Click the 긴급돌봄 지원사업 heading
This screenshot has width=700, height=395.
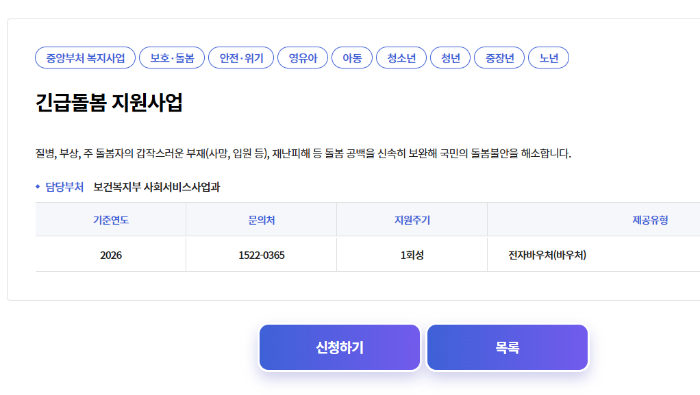pos(109,103)
